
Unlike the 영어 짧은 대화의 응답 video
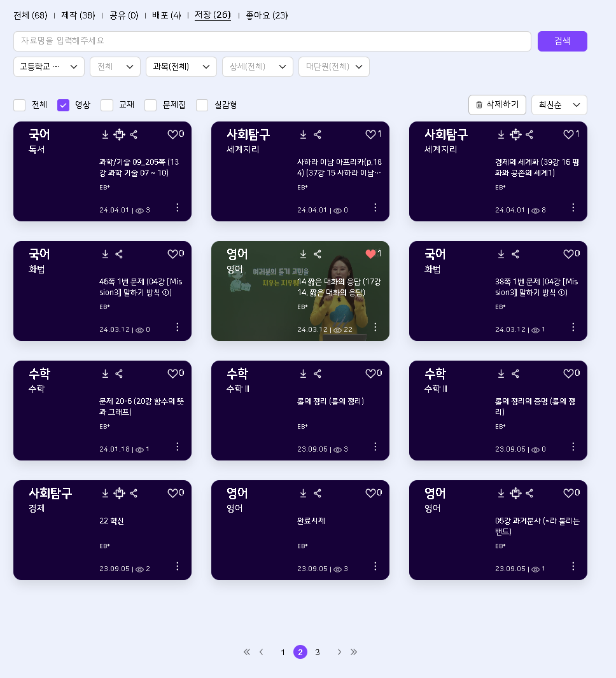pyautogui.click(x=370, y=254)
